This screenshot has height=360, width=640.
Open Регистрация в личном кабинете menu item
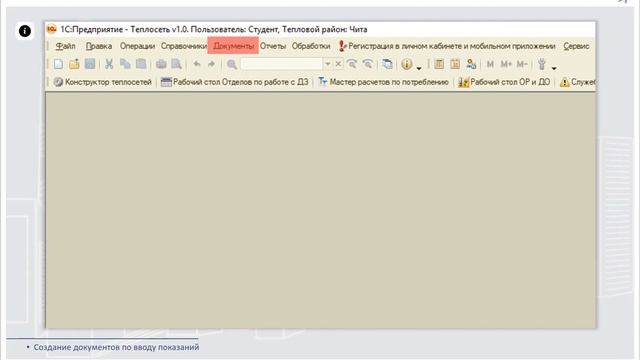click(x=447, y=46)
